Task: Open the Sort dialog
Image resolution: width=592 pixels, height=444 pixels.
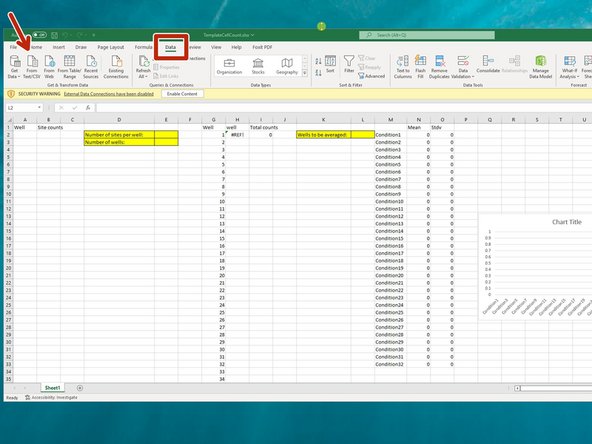Action: 330,64
